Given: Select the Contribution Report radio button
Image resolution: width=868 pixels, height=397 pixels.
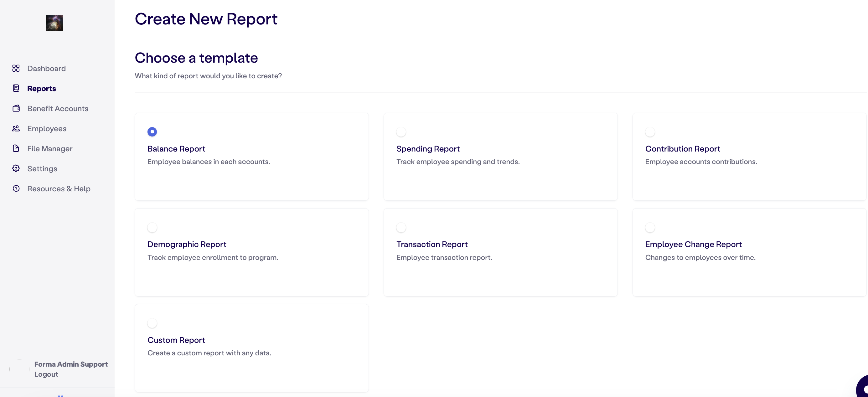Looking at the screenshot, I should coord(650,132).
